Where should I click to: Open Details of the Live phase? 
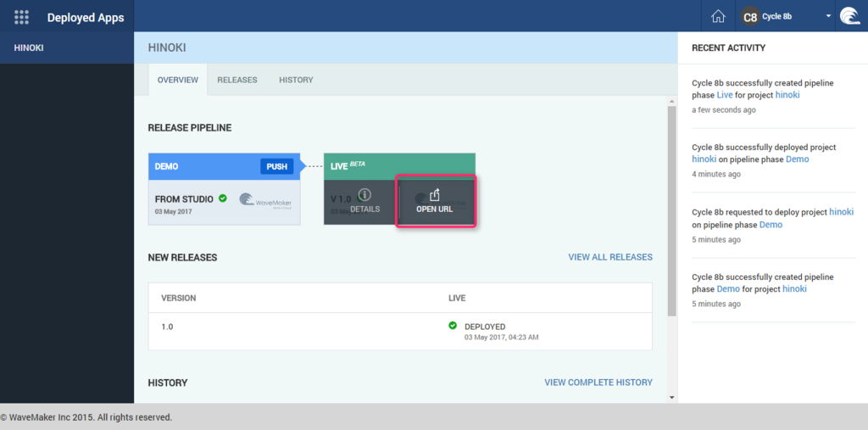(364, 202)
